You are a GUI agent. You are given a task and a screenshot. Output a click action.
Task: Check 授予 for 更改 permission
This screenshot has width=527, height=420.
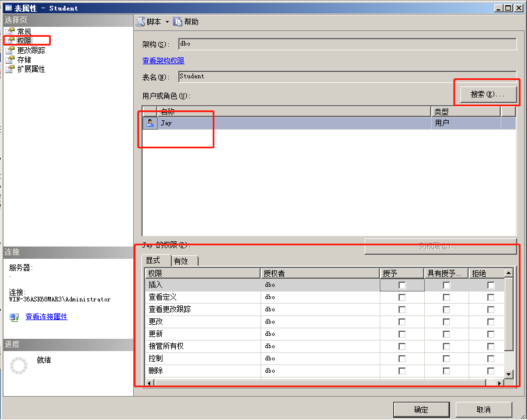click(x=402, y=322)
